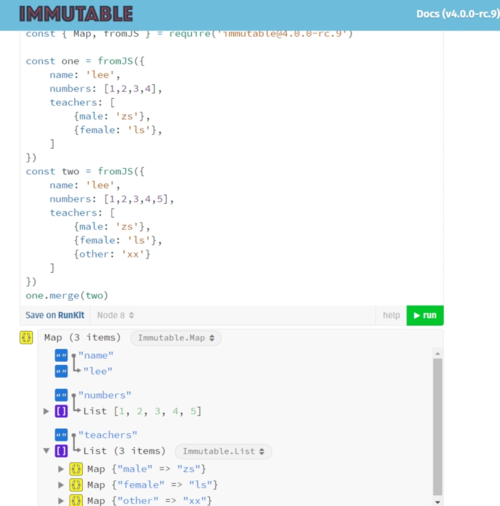500x506 pixels.
Task: Expand the Map "female" => "ls" entry
Action: click(61, 485)
